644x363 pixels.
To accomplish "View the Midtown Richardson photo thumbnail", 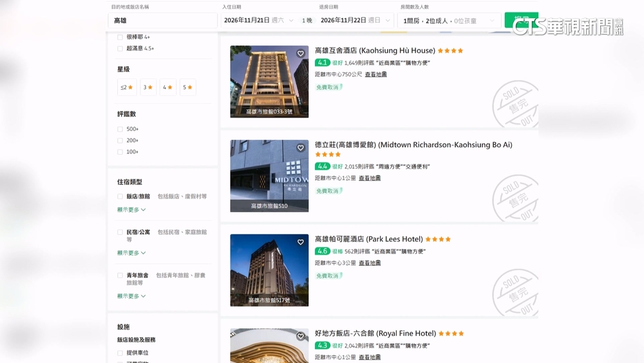I will click(x=269, y=176).
